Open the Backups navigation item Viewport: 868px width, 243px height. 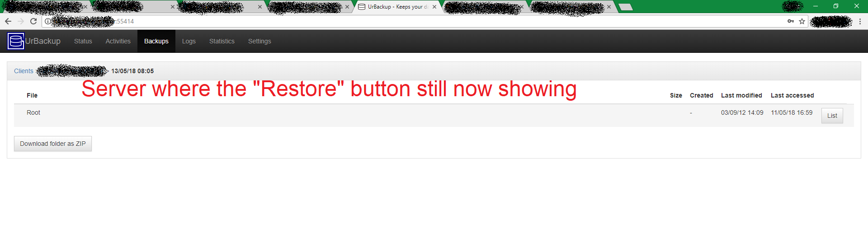(x=156, y=41)
